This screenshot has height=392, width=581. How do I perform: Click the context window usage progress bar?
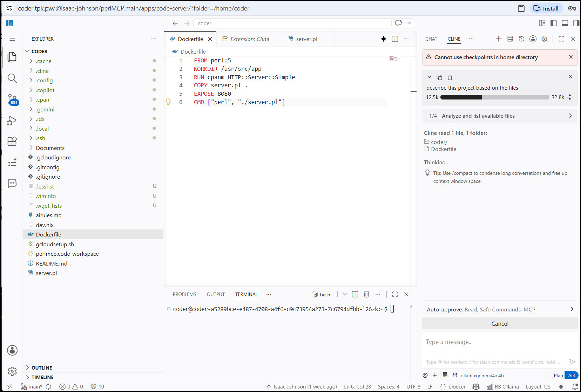coord(495,97)
